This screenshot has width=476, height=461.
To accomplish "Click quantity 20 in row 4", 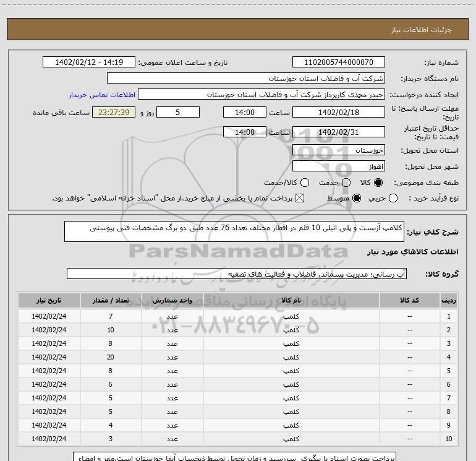I will [x=111, y=357].
